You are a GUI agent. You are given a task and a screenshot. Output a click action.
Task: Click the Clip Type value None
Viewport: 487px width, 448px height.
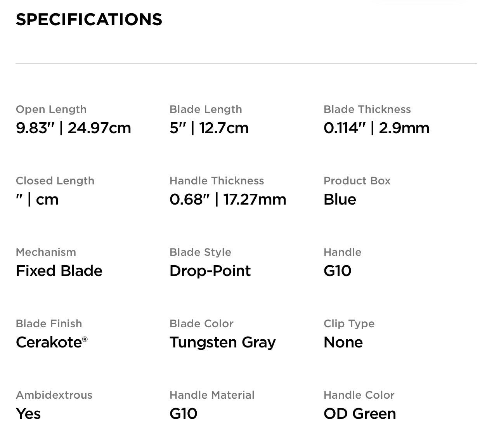point(343,342)
